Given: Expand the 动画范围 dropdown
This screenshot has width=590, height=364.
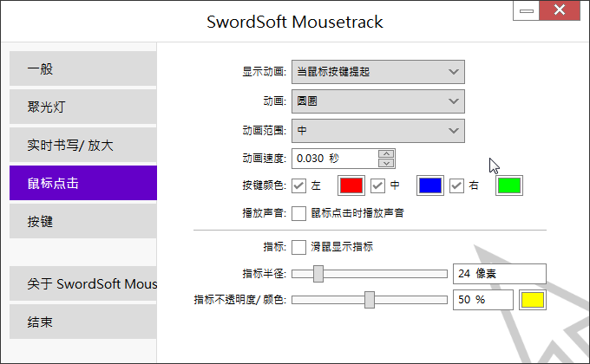Looking at the screenshot, I should [x=378, y=131].
